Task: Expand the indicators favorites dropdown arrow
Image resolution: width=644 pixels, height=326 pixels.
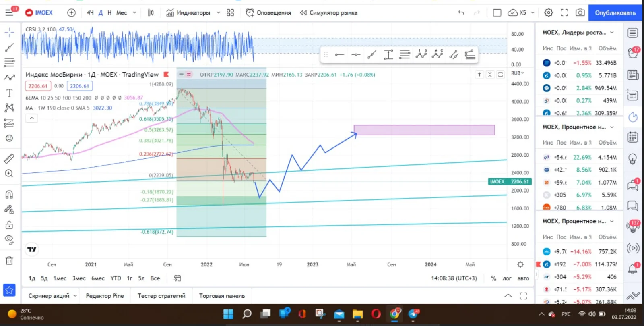Action: [x=218, y=12]
